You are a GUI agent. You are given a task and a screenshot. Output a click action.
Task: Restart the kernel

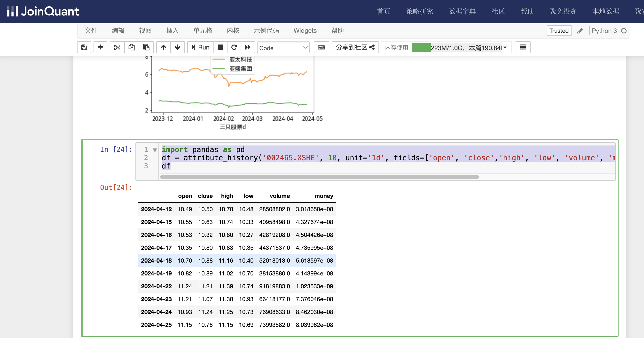point(234,47)
